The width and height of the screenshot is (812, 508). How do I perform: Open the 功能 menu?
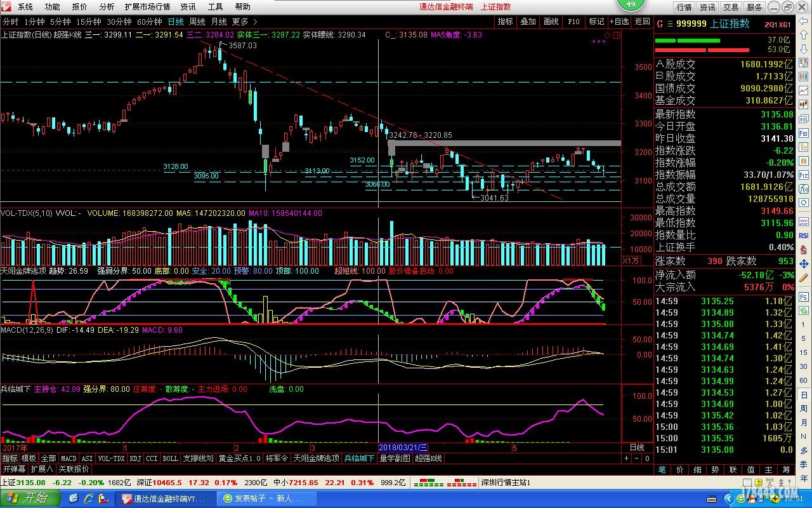tap(53, 7)
